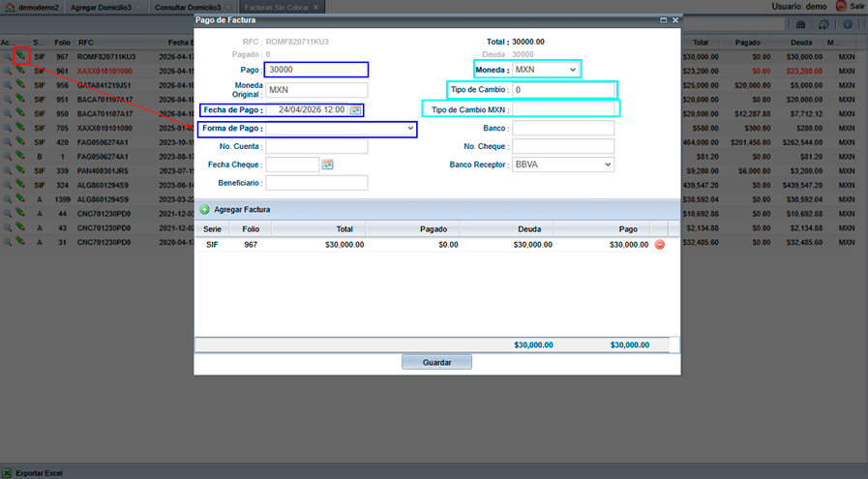Click the Salir logout icon

[840, 7]
